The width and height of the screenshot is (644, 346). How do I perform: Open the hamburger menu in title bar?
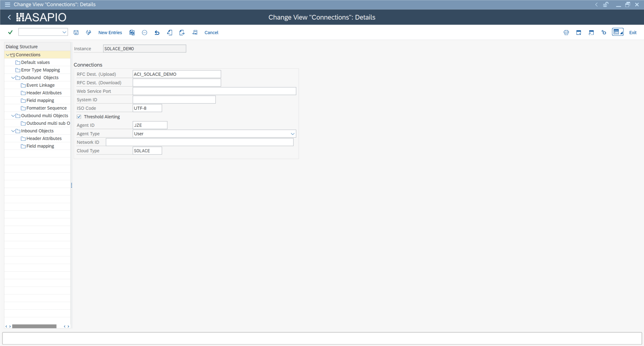(7, 4)
